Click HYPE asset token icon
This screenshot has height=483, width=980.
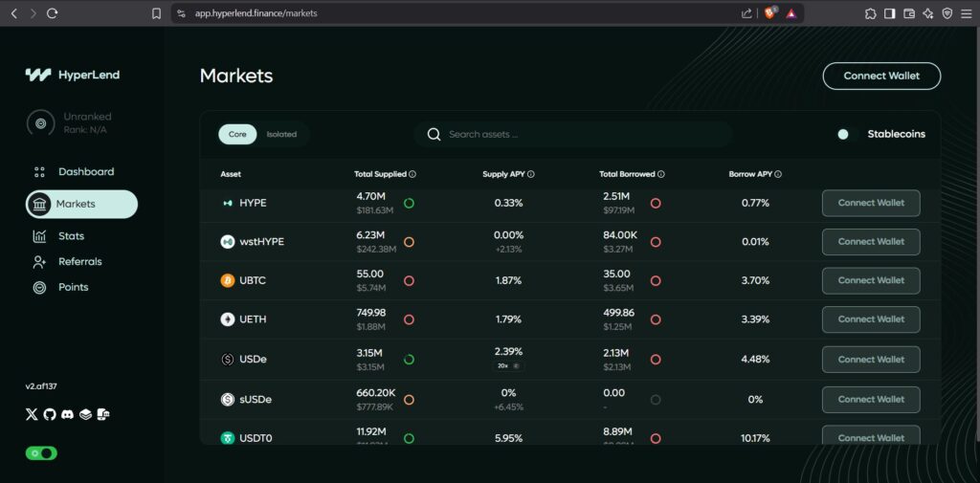[x=228, y=203]
